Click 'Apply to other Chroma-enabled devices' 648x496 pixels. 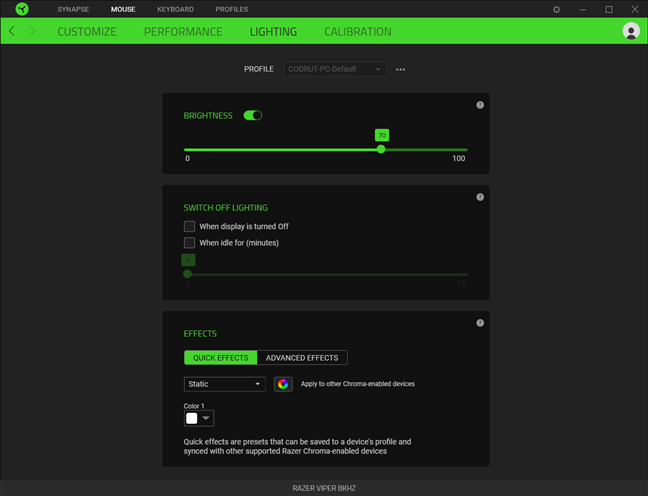(358, 384)
